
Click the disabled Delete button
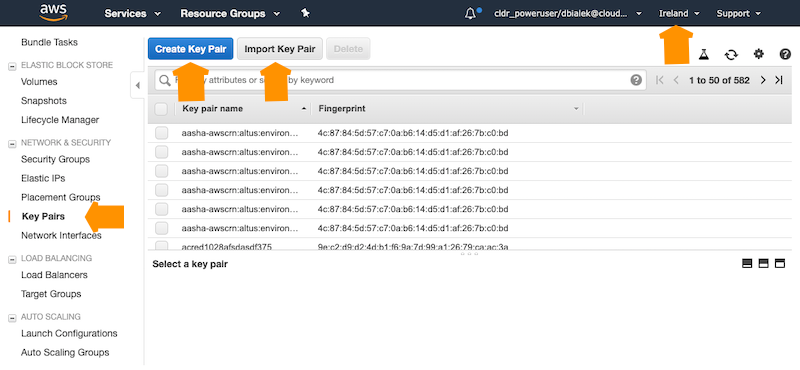coord(348,49)
